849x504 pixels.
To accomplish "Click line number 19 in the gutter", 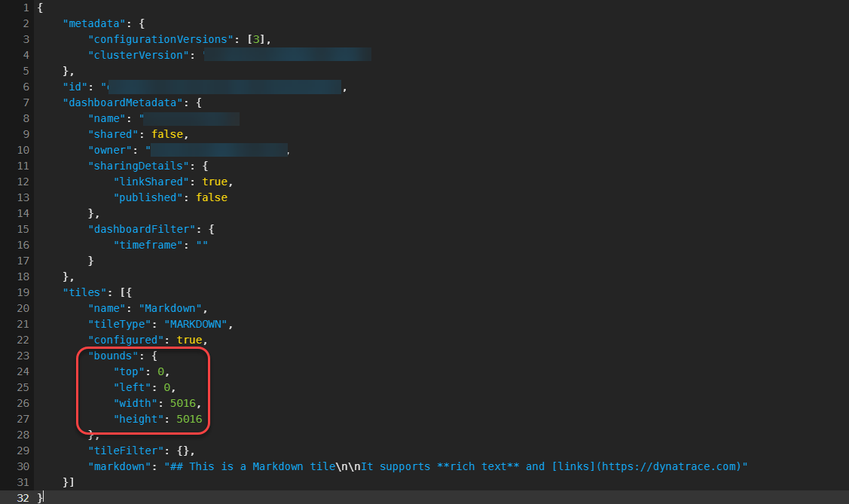I will click(x=21, y=292).
